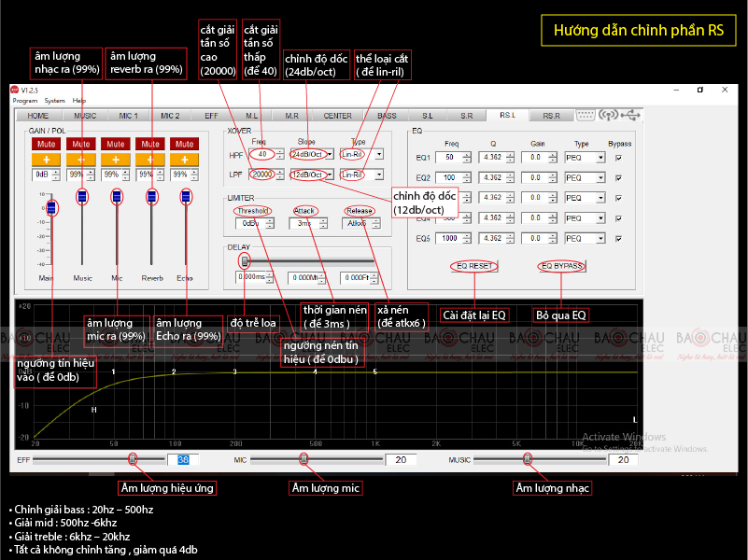
Task: Toggle the plus polarity button of Reverb channel
Action: point(149,160)
